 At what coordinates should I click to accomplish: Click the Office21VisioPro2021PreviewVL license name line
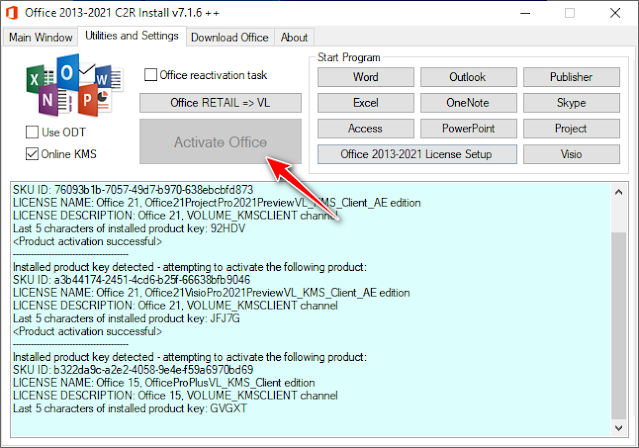click(211, 293)
